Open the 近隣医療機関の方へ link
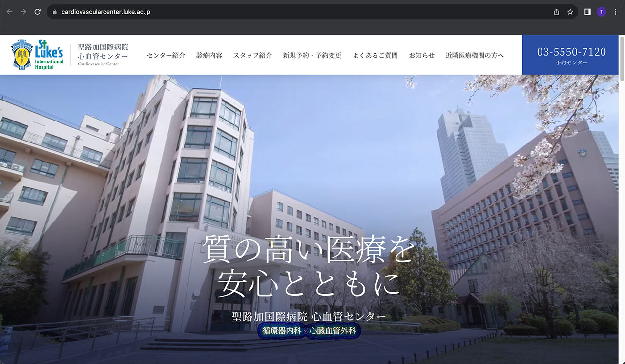This screenshot has height=364, width=625. [475, 55]
